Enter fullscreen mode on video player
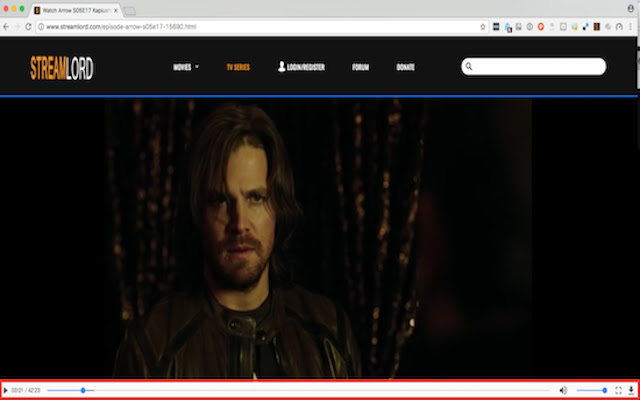 point(618,391)
